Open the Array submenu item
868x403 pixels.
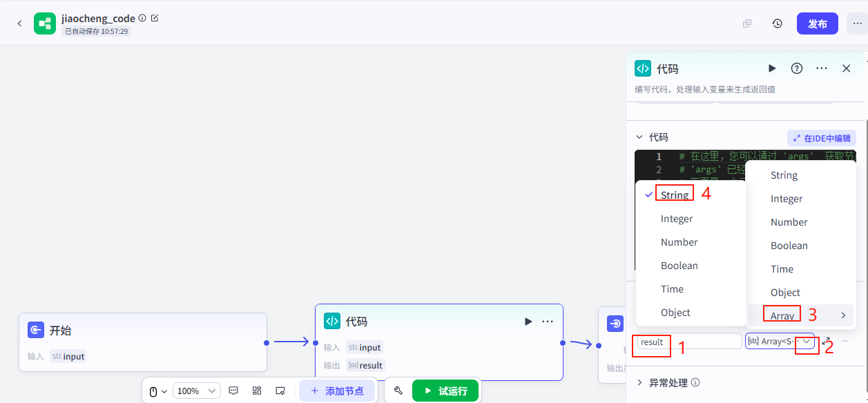click(x=801, y=316)
